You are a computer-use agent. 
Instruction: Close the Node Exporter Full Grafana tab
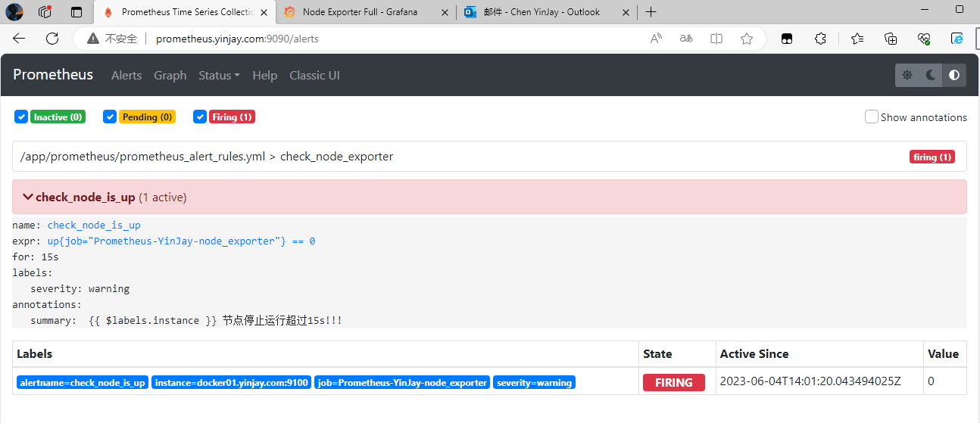click(445, 12)
